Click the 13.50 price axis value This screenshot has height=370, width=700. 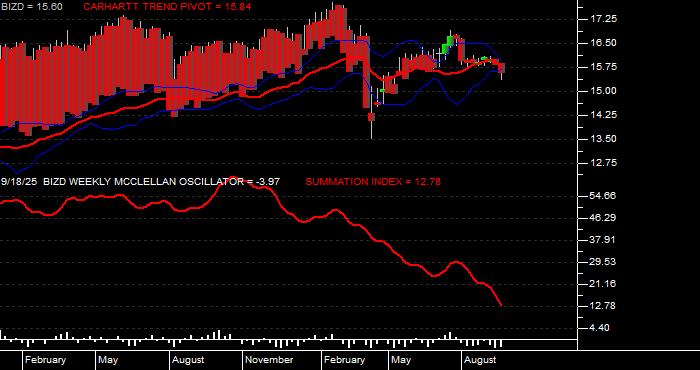coord(605,139)
